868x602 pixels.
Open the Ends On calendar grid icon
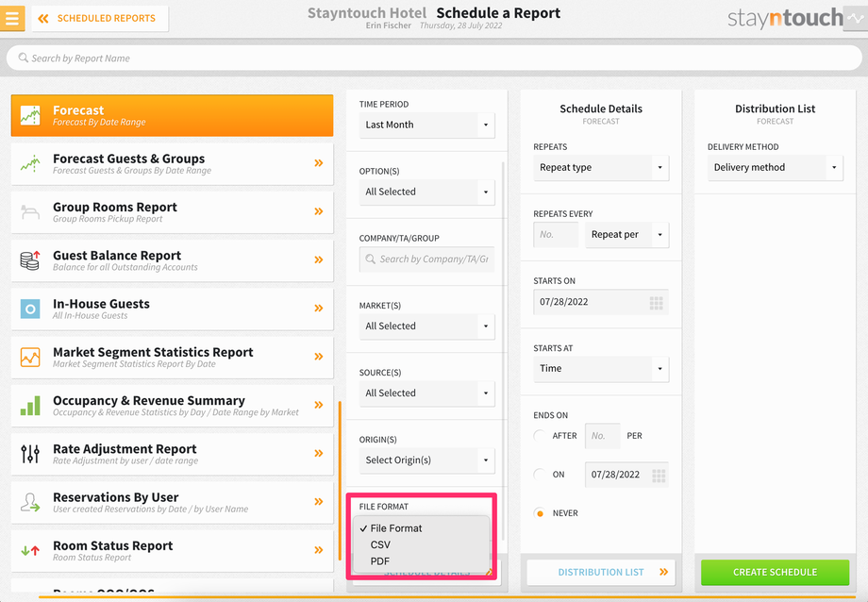[x=659, y=476]
